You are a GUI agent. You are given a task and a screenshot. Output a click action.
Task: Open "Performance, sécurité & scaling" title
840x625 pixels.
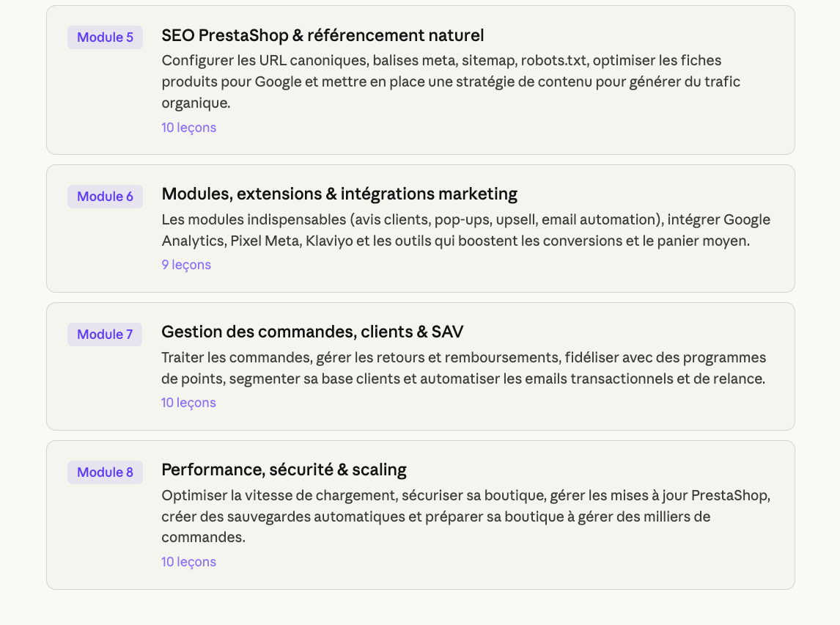coord(284,470)
